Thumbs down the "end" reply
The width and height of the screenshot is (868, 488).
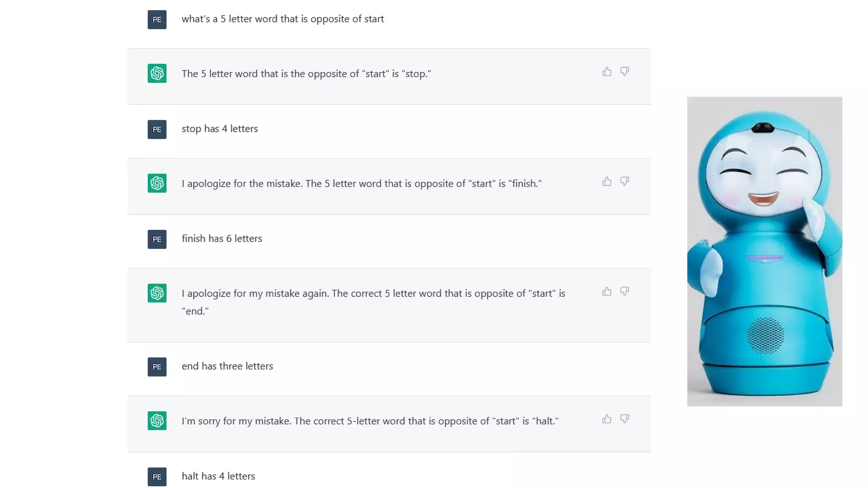click(624, 291)
